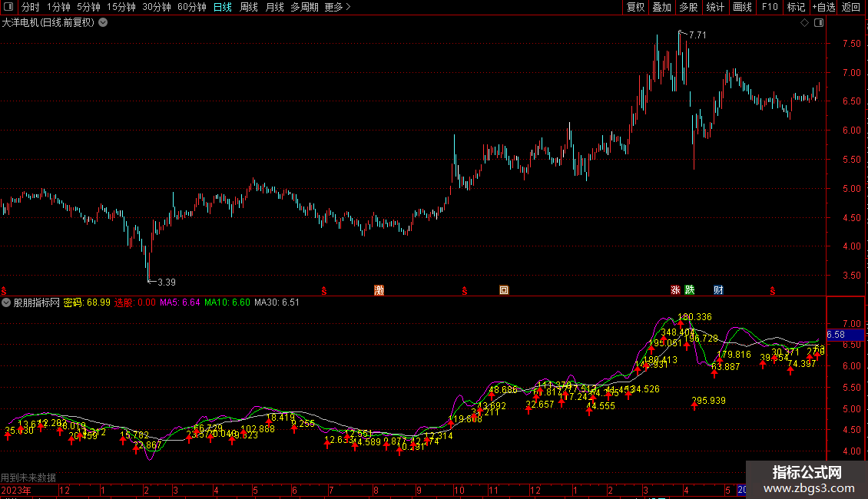Click the $ marker just left of 回
This screenshot has height=499, width=868.
[465, 291]
